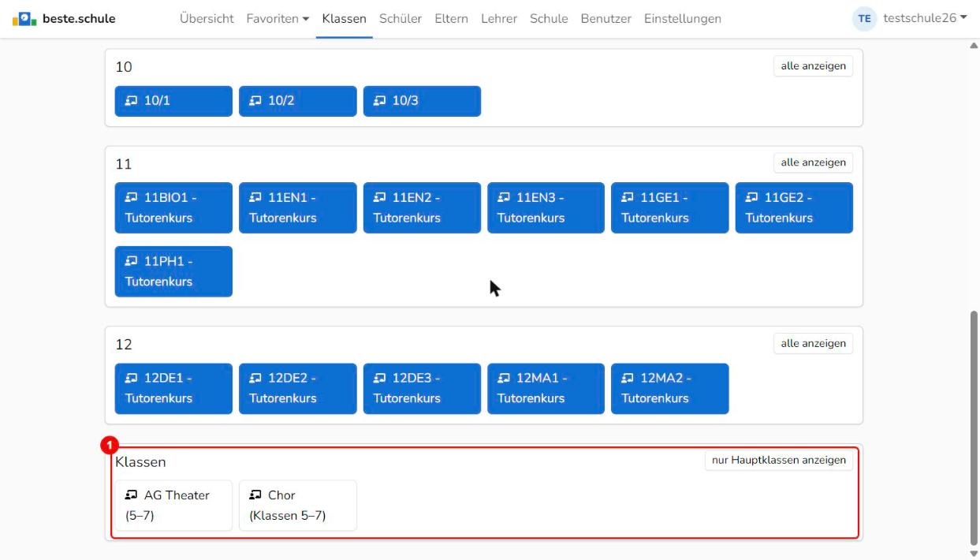Open the Chor (Klassen 5–7) group

tap(298, 506)
